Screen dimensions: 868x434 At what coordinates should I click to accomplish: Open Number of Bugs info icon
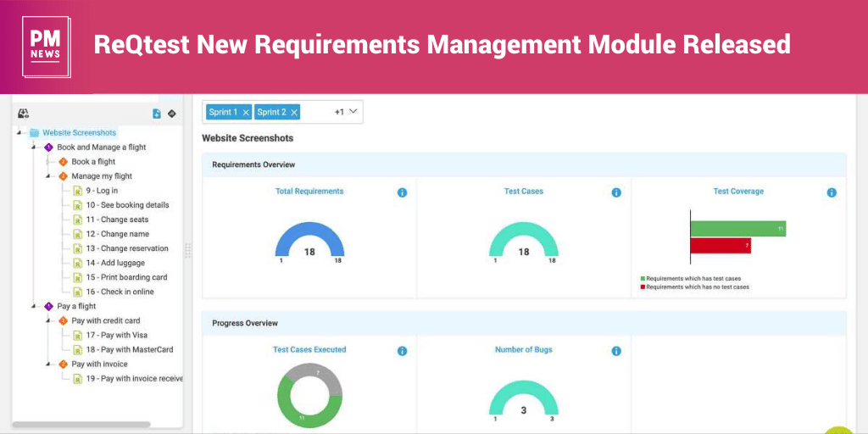pyautogui.click(x=616, y=351)
